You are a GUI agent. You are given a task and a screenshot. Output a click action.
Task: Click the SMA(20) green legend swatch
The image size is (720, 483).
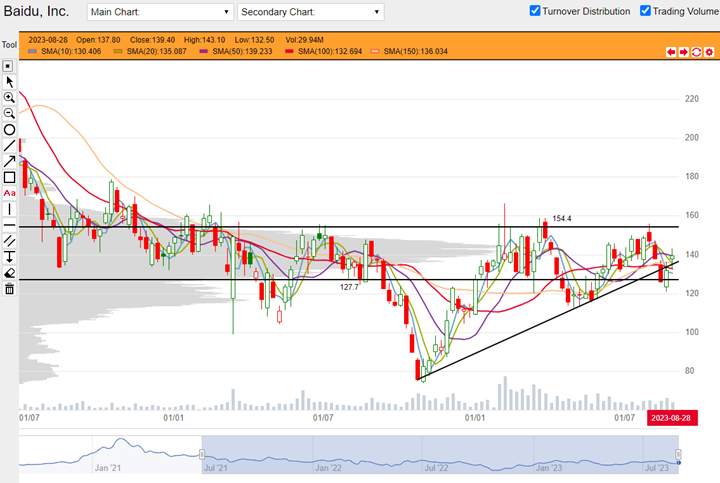(x=118, y=51)
